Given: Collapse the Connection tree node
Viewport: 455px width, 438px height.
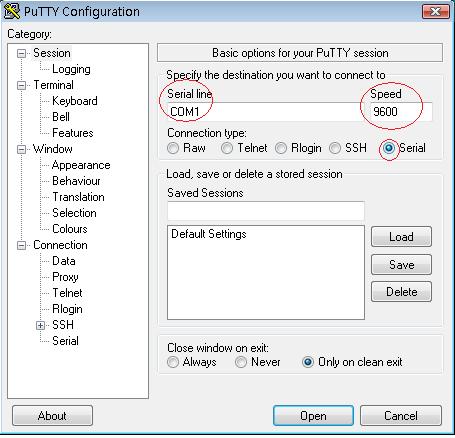Looking at the screenshot, I should coord(21,245).
